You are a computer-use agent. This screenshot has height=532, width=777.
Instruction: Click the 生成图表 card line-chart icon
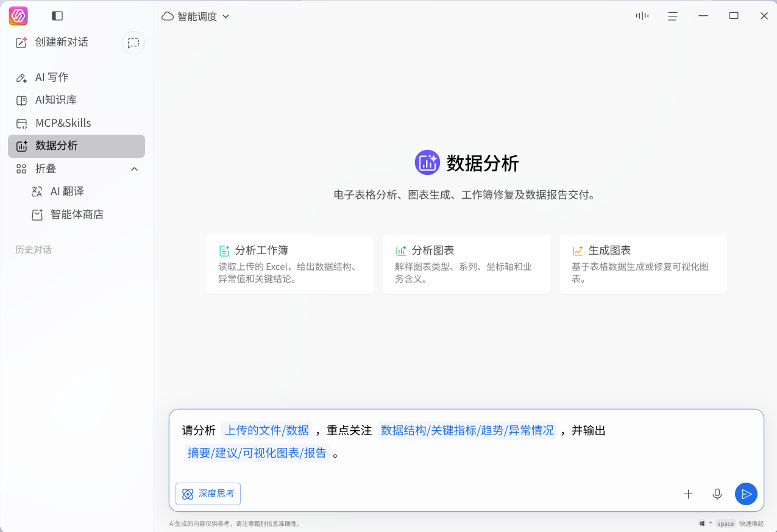578,250
